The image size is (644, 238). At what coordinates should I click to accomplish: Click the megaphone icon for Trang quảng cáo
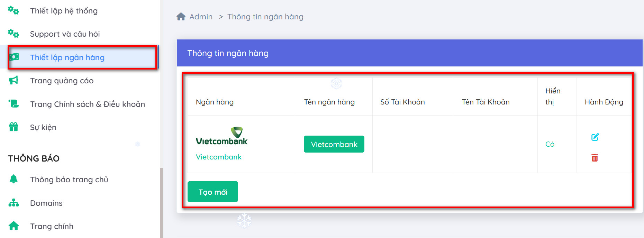[13, 81]
